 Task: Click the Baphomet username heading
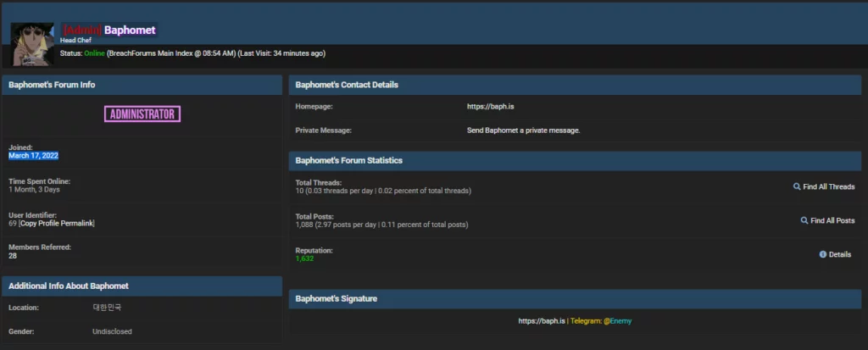pos(130,30)
